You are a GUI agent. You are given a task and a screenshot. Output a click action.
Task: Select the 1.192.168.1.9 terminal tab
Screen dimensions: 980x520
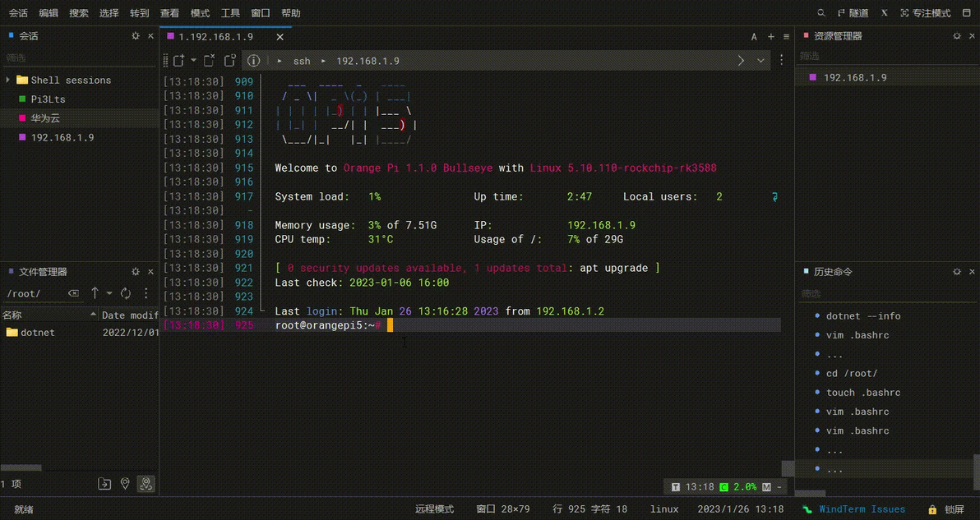[215, 37]
